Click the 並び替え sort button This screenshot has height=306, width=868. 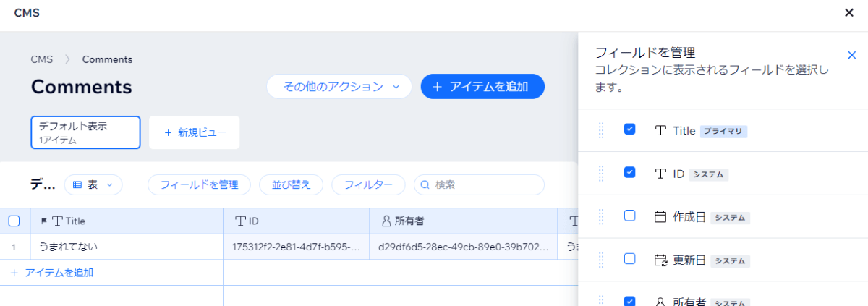click(x=291, y=184)
